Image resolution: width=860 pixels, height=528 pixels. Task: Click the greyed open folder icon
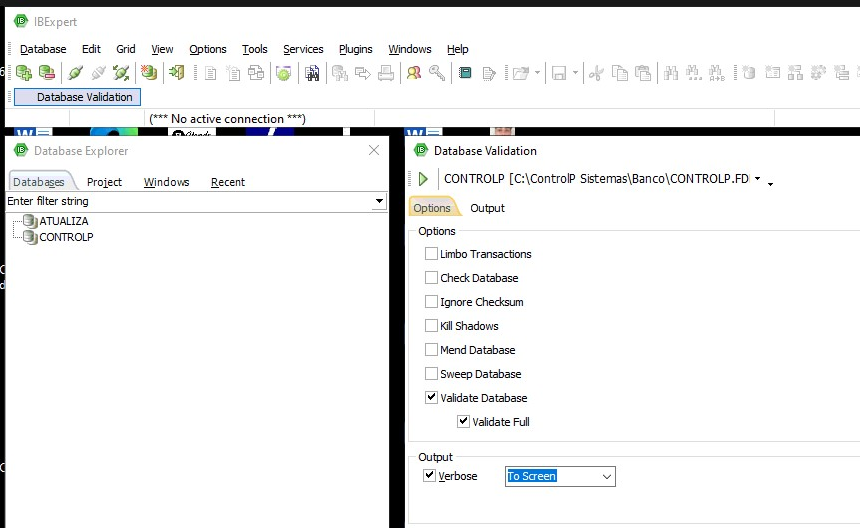[520, 73]
